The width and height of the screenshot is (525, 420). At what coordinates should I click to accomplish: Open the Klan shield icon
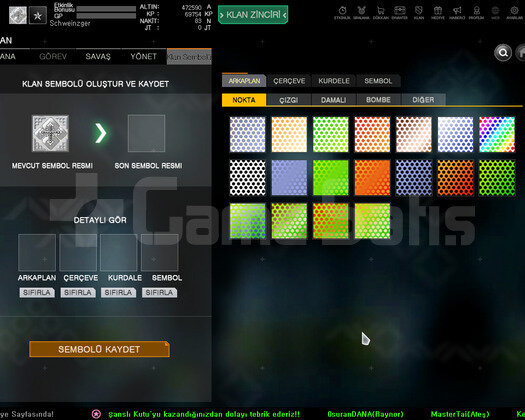point(419,12)
